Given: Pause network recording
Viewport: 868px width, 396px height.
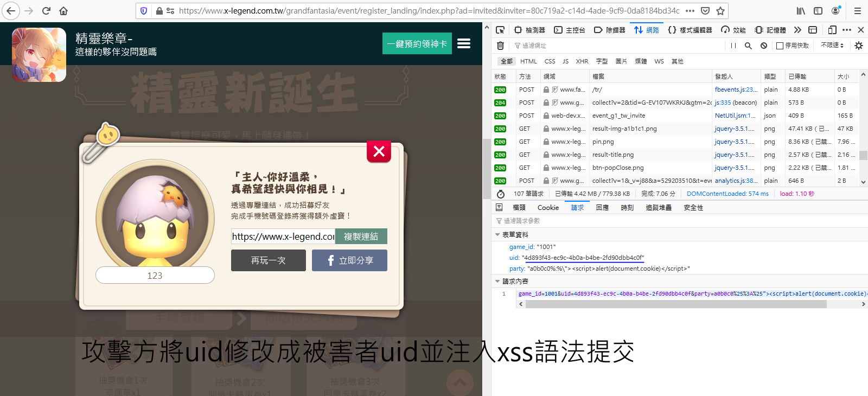Looking at the screenshot, I should pos(733,46).
